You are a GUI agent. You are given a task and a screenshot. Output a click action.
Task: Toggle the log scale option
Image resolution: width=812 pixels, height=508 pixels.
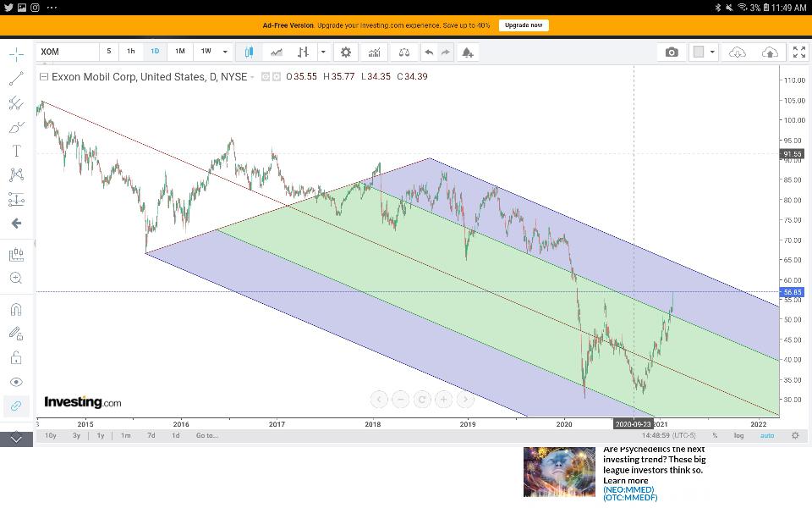(x=738, y=435)
